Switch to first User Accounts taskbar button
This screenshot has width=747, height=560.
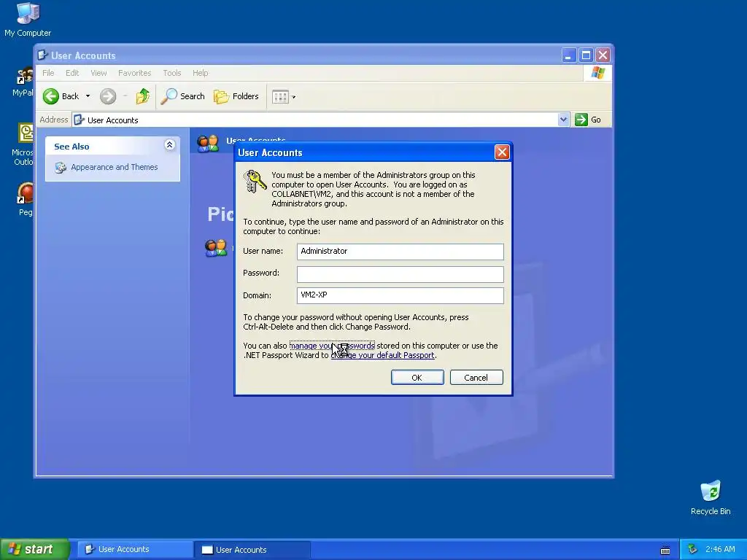135,550
